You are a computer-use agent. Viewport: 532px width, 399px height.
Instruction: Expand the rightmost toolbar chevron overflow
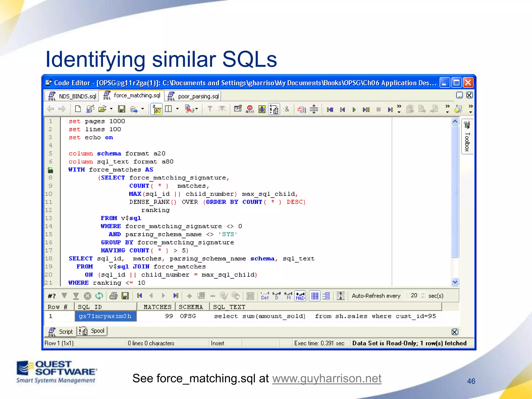pyautogui.click(x=470, y=109)
